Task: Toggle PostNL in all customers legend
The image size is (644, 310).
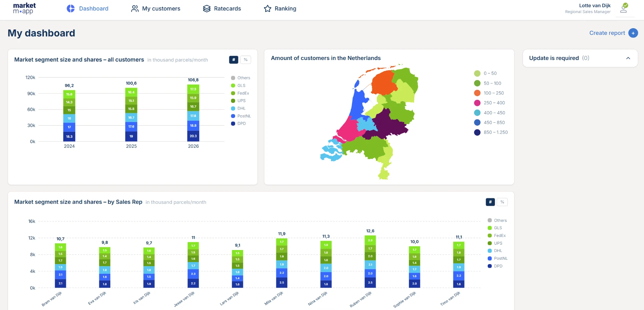Action: [241, 116]
